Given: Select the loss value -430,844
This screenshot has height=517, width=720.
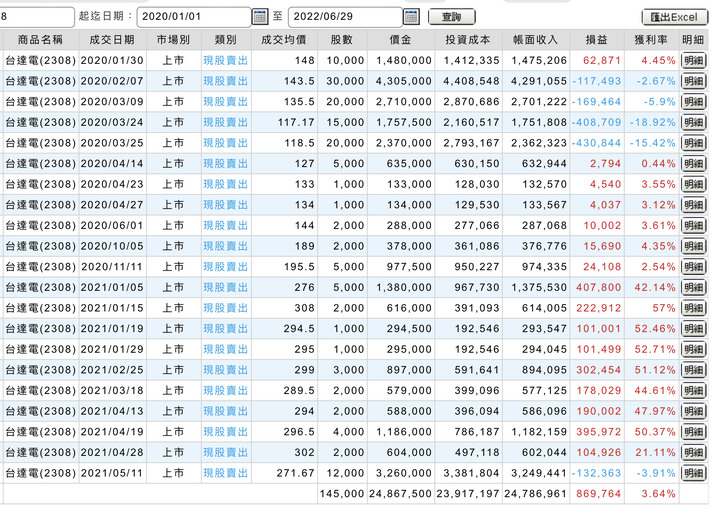Looking at the screenshot, I should [x=596, y=143].
